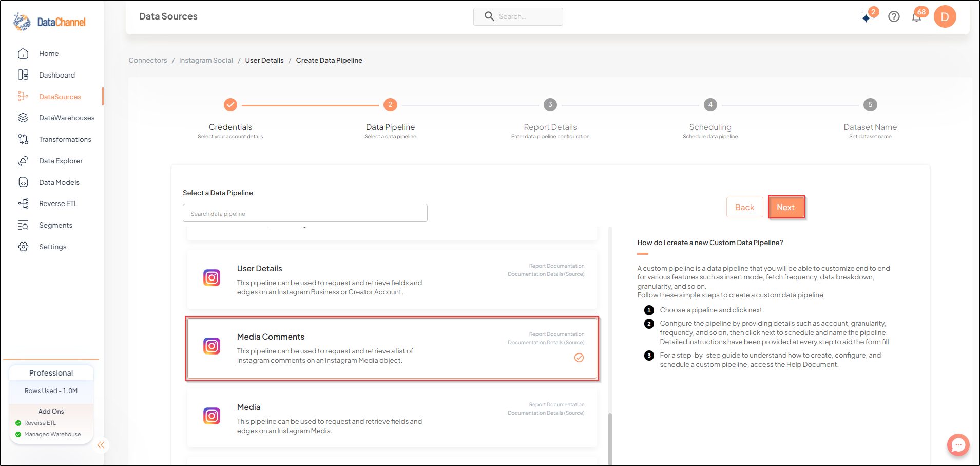The image size is (980, 466).
Task: Open Reverse ETL from sidebar menu
Action: (x=58, y=203)
